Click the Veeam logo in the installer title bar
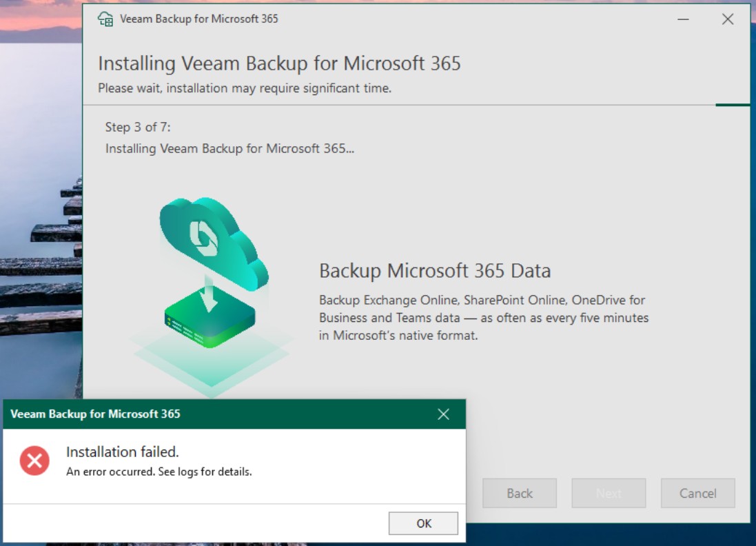This screenshot has height=546, width=756. tap(105, 19)
